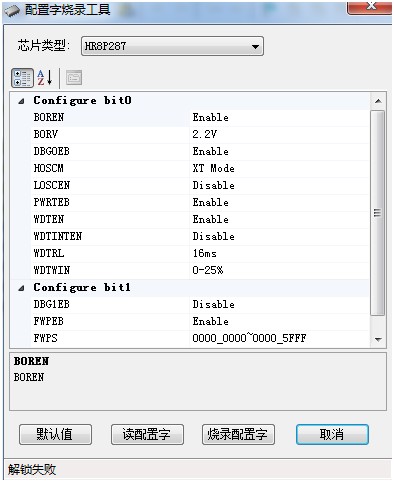Select the BORV property row
Screen dimensions: 394x482
point(201,135)
